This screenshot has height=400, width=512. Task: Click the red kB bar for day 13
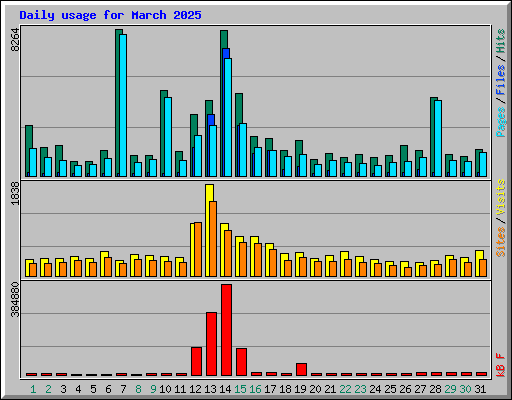(211, 344)
